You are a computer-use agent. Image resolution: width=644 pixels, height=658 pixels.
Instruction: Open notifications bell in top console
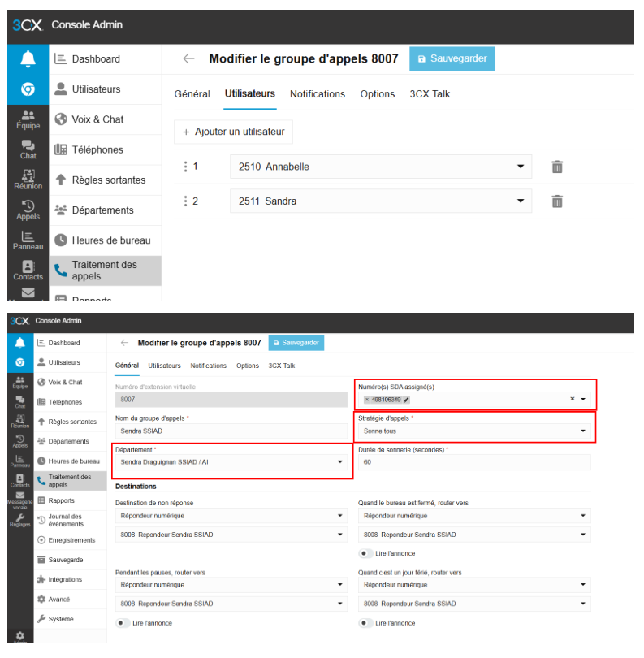click(28, 58)
